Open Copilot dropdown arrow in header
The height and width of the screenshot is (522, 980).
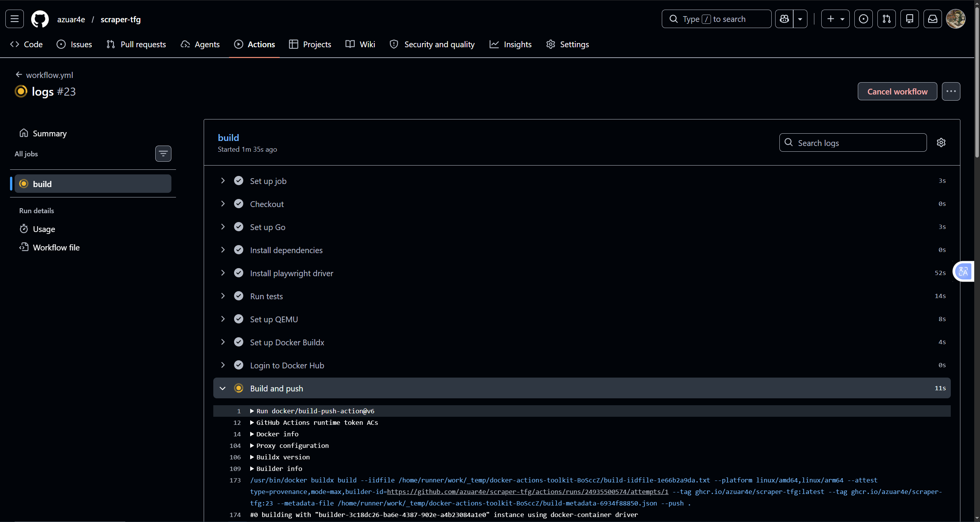click(x=800, y=19)
